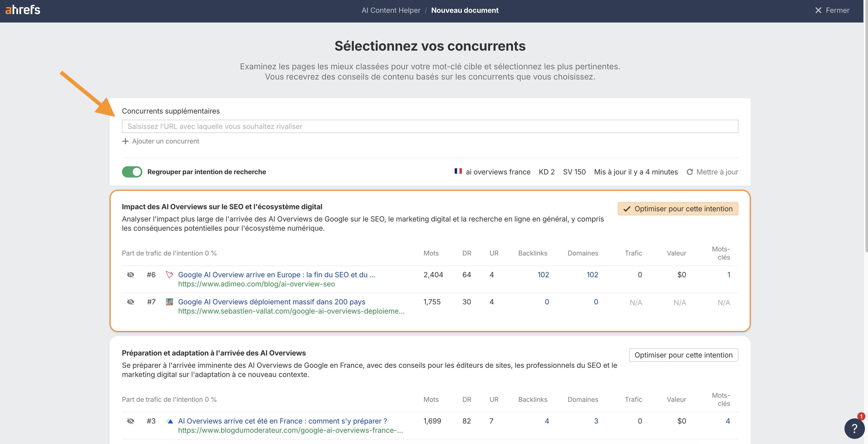The height and width of the screenshot is (444, 868).
Task: Click the sebastien-vallat favicon
Action: pyautogui.click(x=169, y=302)
